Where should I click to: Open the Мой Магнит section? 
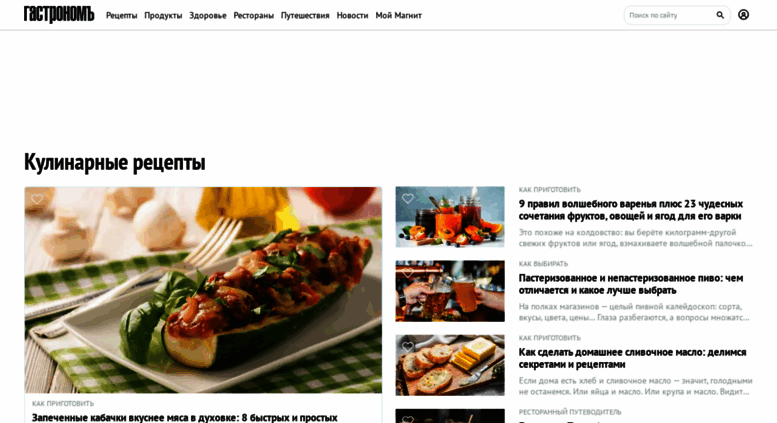tap(398, 15)
